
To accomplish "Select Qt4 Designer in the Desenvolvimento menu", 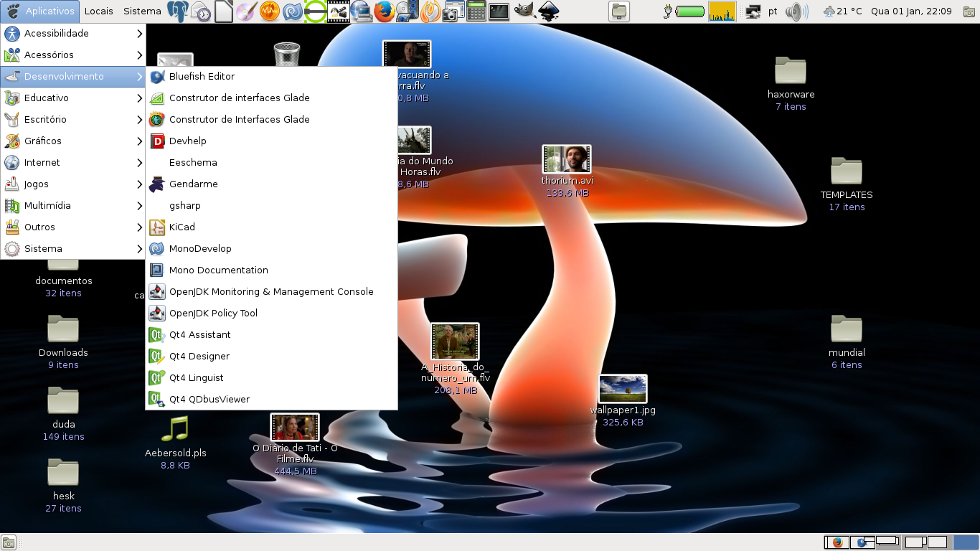I will (199, 356).
